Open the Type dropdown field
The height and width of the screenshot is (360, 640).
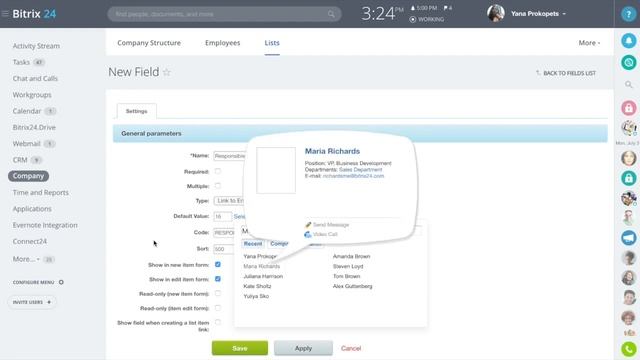(x=229, y=201)
